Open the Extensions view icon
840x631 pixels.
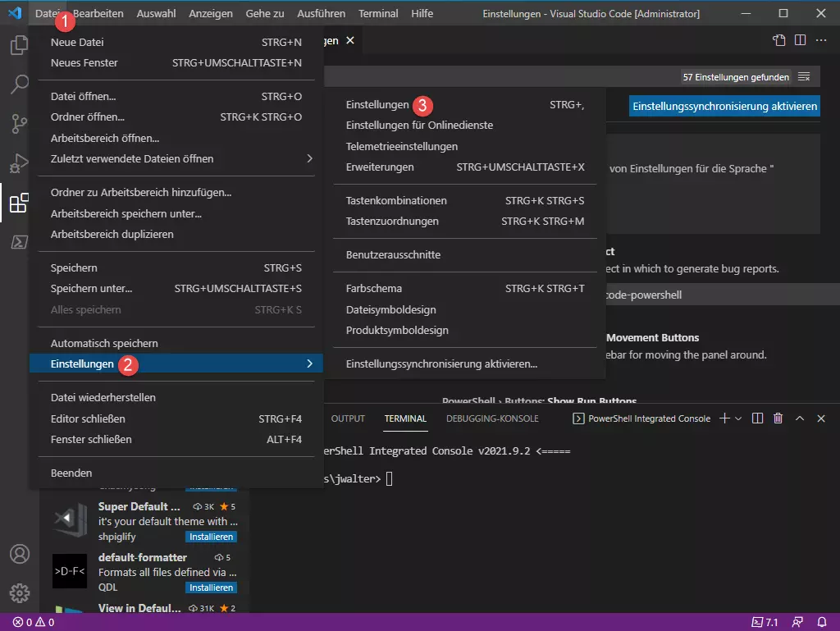(x=19, y=203)
